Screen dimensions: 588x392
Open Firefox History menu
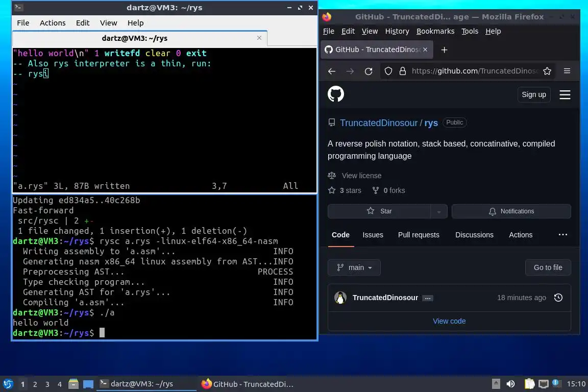point(397,31)
